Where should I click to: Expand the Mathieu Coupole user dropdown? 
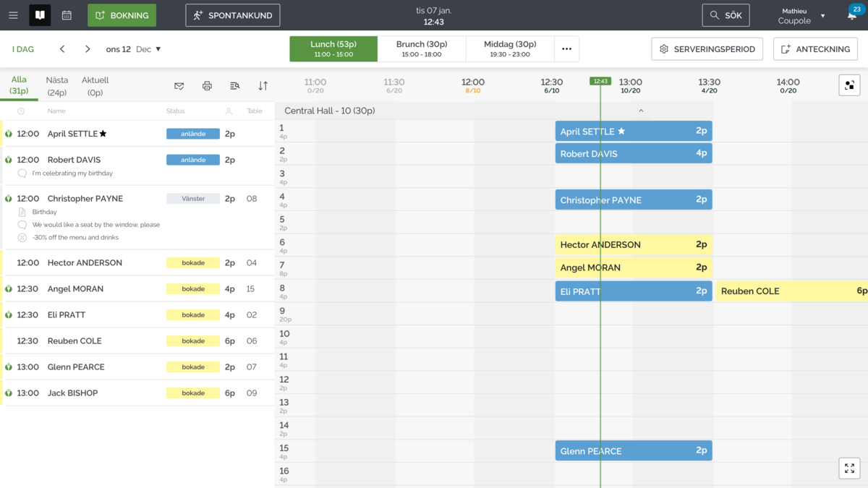pos(800,15)
